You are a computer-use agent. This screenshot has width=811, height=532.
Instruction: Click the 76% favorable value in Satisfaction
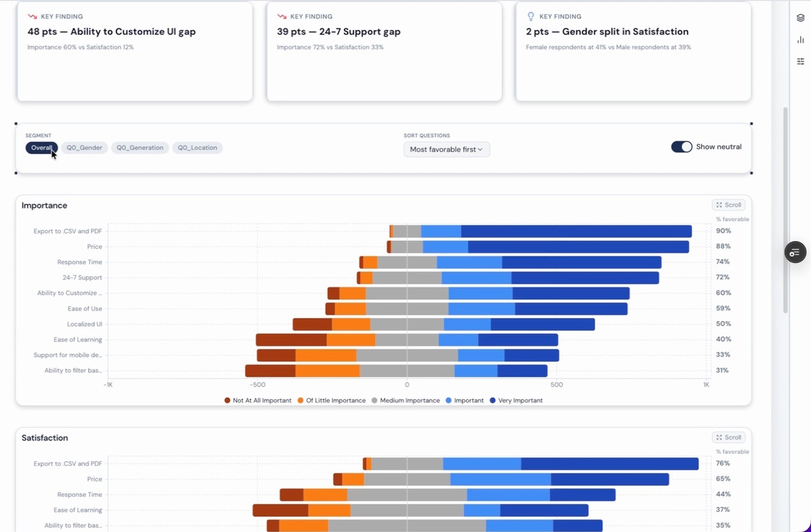[x=723, y=463]
